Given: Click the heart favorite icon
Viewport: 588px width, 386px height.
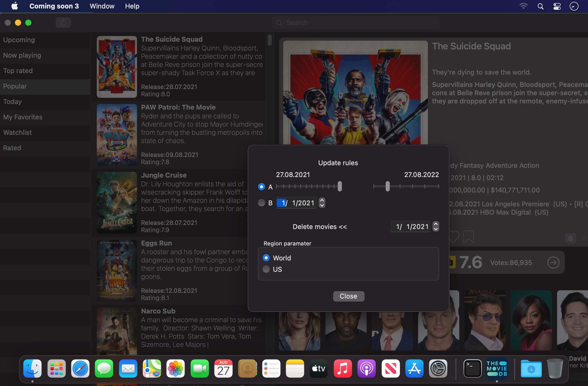Looking at the screenshot, I should tap(454, 237).
